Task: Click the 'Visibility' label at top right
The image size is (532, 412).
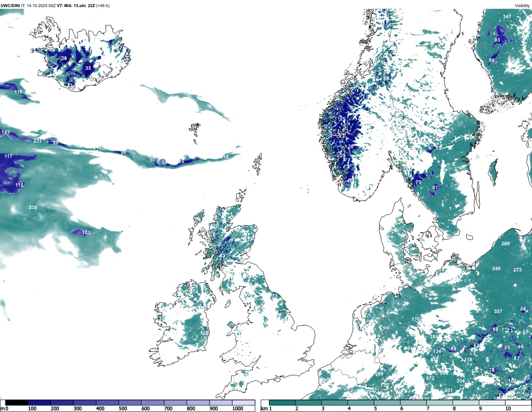Action: [x=522, y=6]
